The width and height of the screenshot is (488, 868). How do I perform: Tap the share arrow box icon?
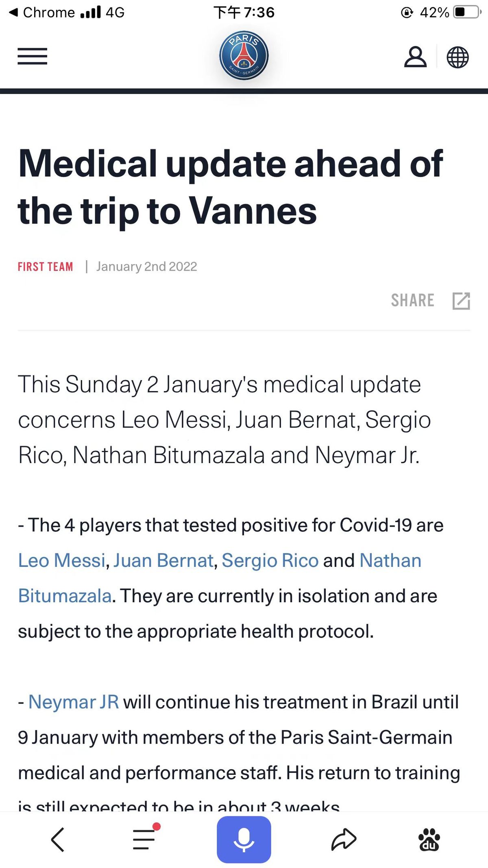461,301
